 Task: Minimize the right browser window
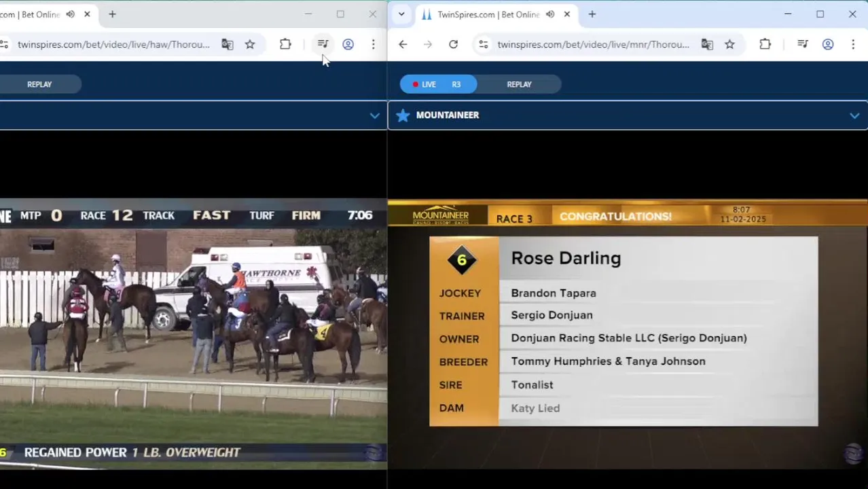(788, 14)
